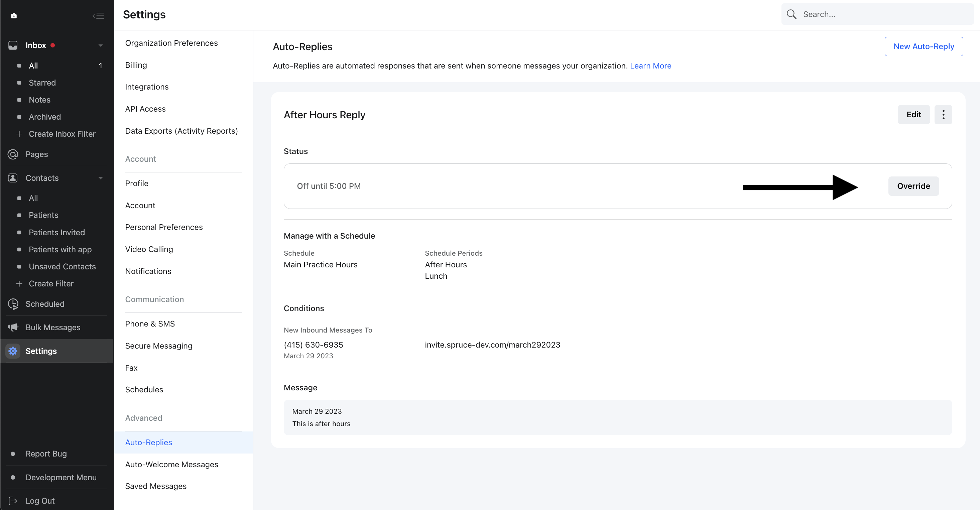Viewport: 980px width, 510px height.
Task: Click the Settings gear icon
Action: (13, 351)
